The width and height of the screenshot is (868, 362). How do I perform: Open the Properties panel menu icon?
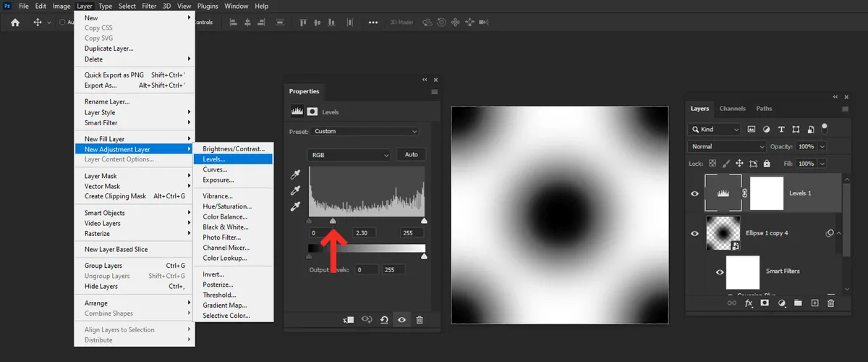pos(435,92)
